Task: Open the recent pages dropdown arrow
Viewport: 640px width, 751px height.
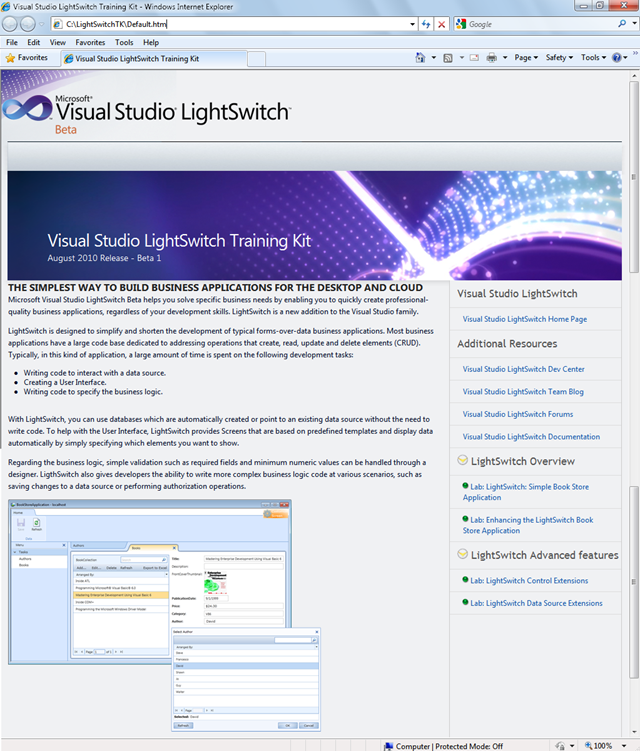Action: (x=42, y=24)
